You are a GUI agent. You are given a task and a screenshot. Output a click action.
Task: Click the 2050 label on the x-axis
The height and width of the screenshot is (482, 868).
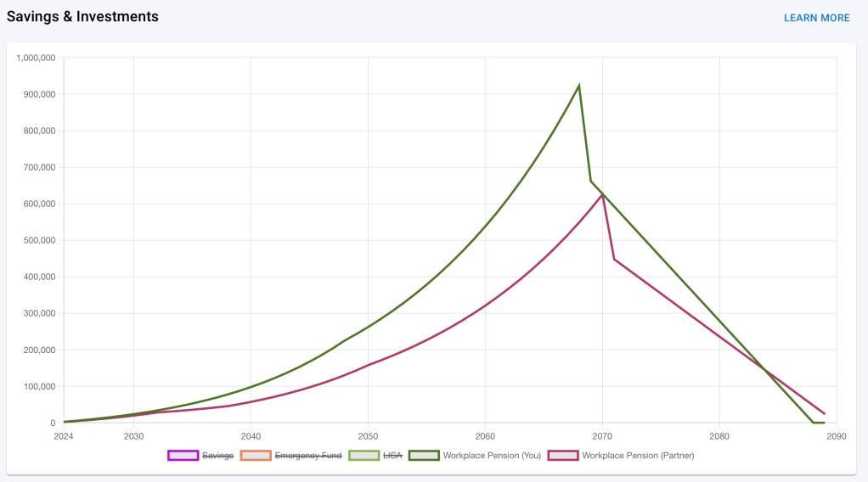point(368,437)
